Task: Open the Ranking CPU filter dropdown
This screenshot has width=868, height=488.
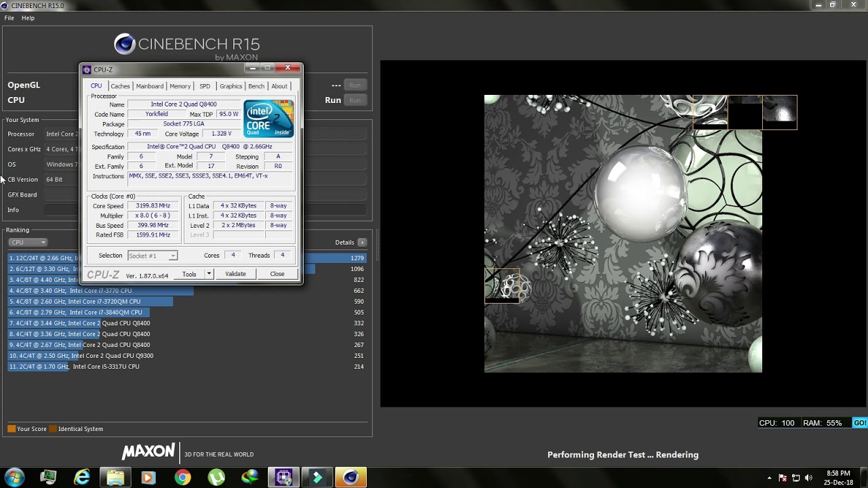Action: (28, 243)
